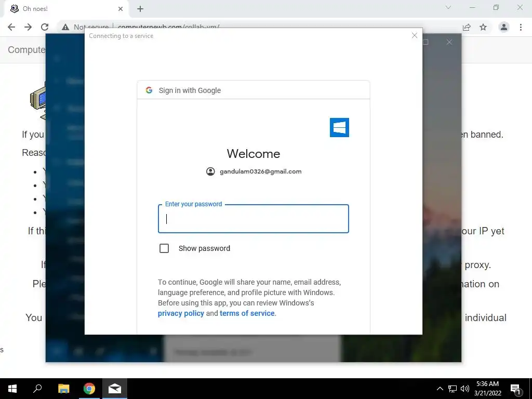Open volume control tray icon

click(x=465, y=389)
